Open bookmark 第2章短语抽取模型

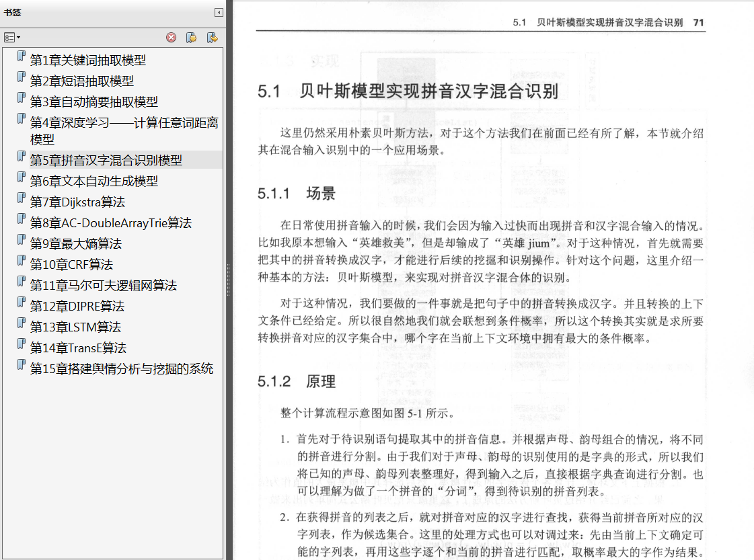tap(82, 81)
